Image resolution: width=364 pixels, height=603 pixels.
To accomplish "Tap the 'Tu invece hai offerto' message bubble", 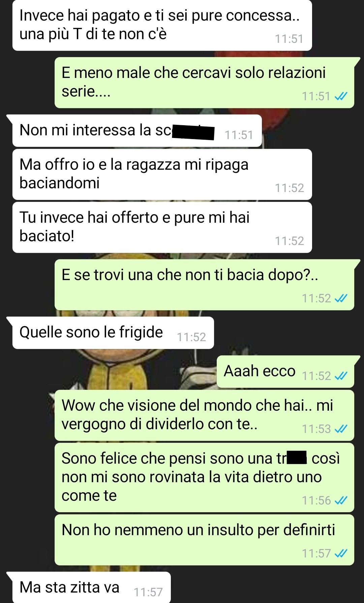I will point(162,227).
